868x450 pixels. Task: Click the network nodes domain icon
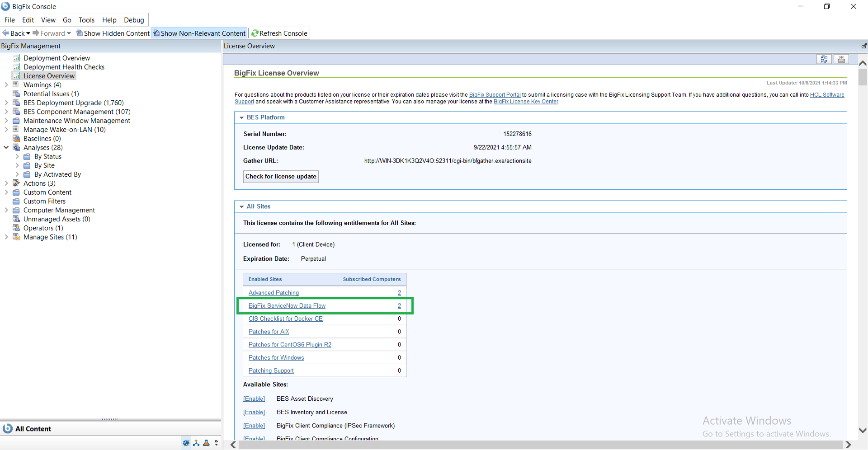[196, 443]
